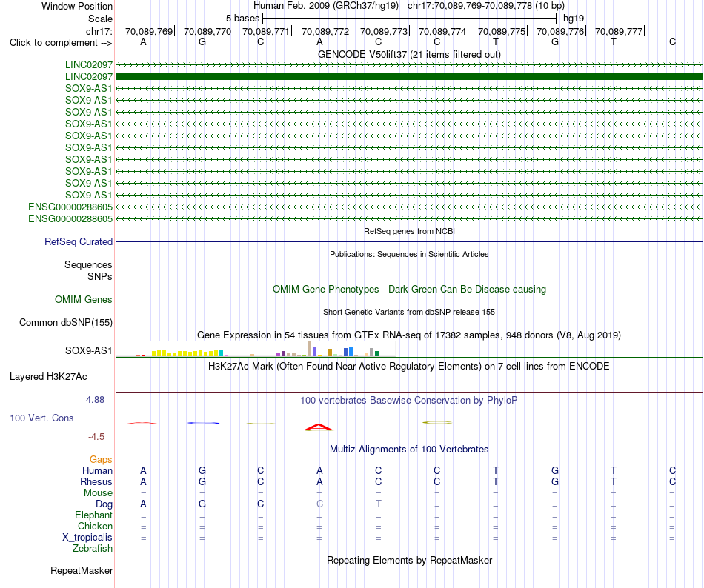Viewport: 704px width, 588px height.
Task: Click the 'RefSeq genes from NCBI' title
Action: (409, 232)
